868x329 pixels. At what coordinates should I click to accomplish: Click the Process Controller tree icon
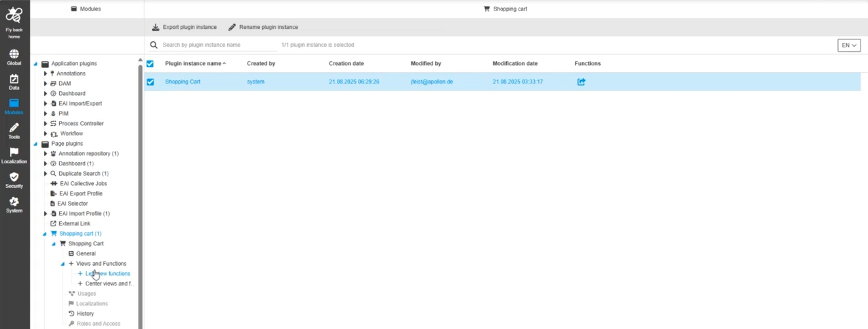53,124
